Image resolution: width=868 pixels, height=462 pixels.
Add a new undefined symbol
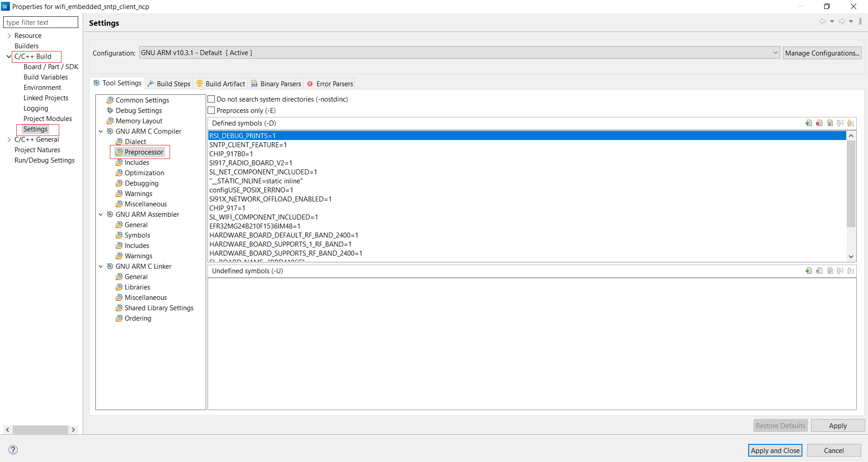pyautogui.click(x=809, y=271)
